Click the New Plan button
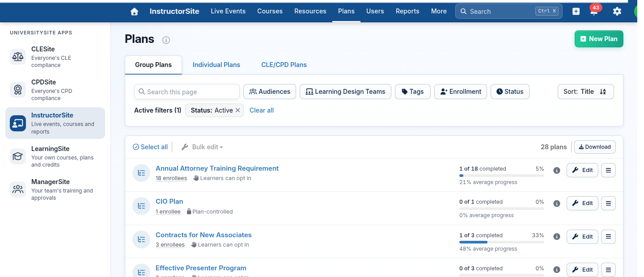 [599, 39]
